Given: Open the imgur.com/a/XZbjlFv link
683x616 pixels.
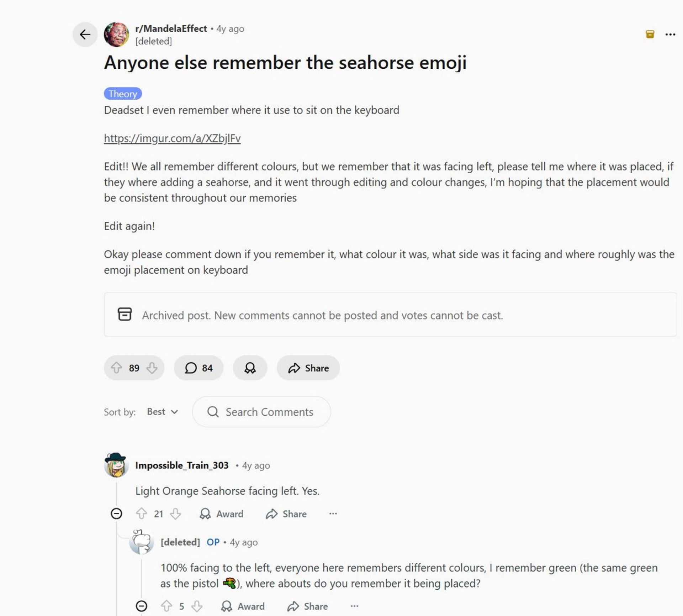Looking at the screenshot, I should click(172, 138).
